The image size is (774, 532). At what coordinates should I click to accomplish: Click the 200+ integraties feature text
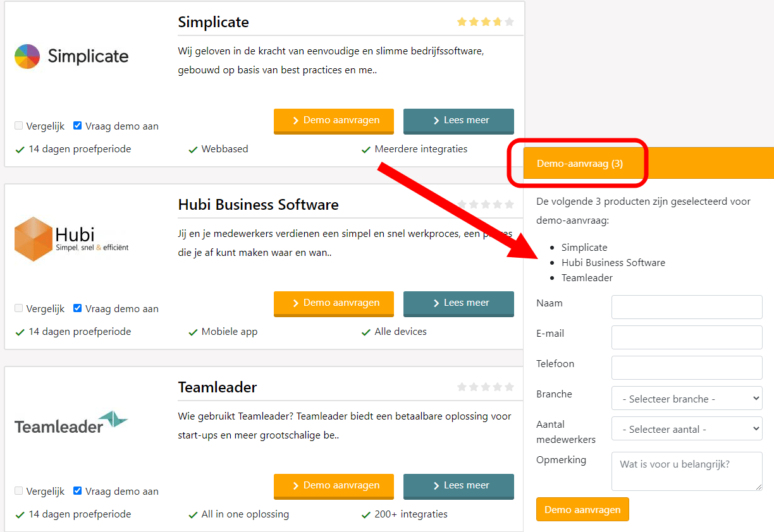[x=411, y=514]
